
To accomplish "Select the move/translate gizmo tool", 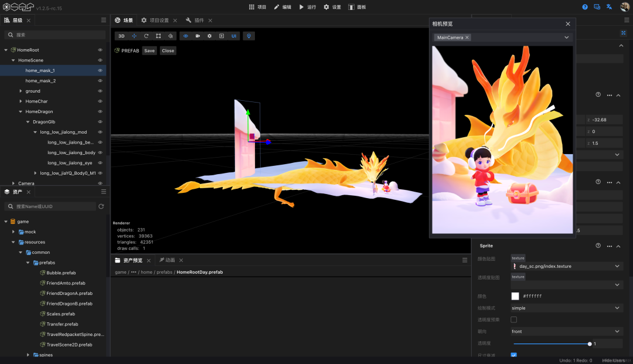I will (134, 36).
